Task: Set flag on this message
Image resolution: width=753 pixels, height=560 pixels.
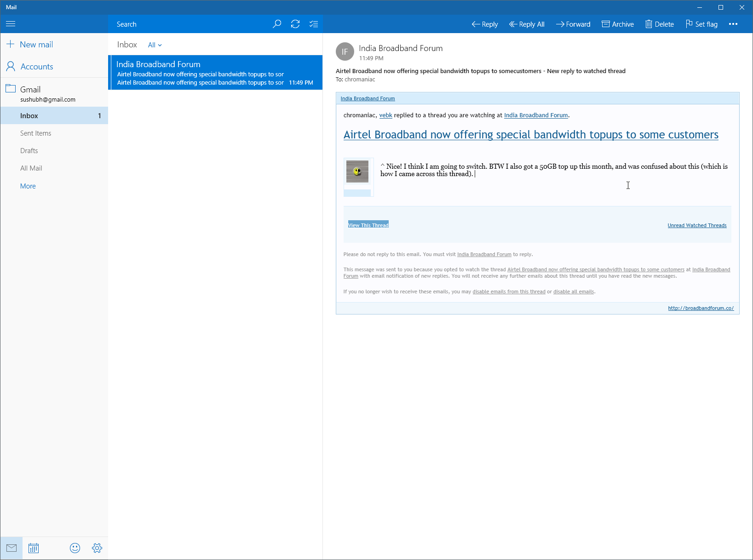Action: [701, 24]
